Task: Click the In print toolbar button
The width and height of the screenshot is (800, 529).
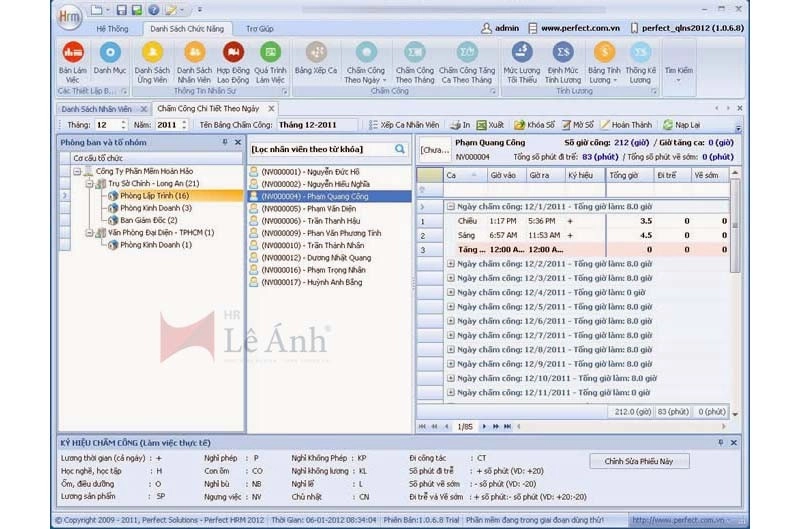Action: tap(460, 125)
